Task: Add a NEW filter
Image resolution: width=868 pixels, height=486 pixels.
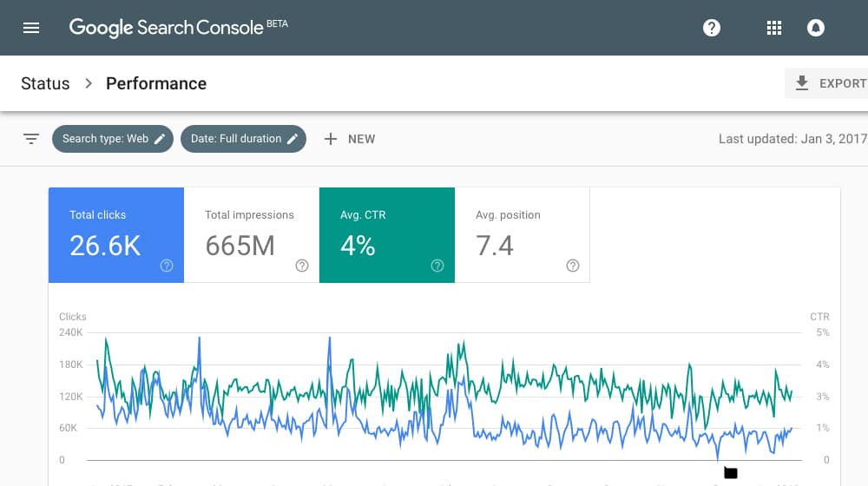Action: (350, 139)
